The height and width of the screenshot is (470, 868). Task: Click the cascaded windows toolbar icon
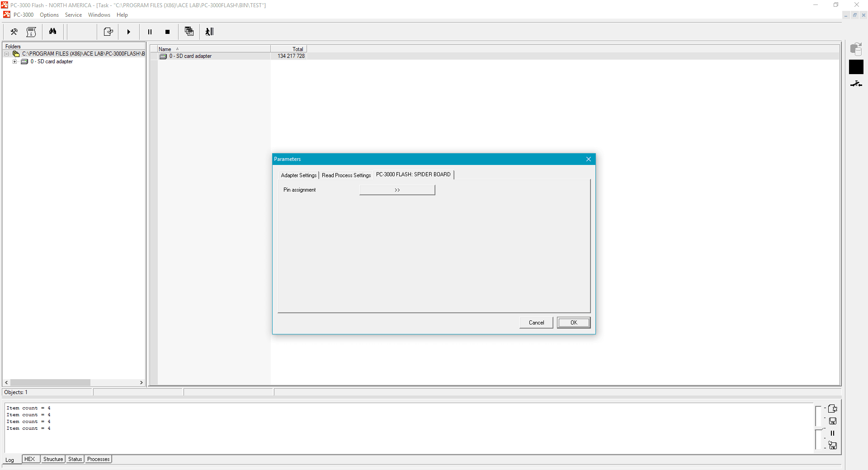(189, 32)
